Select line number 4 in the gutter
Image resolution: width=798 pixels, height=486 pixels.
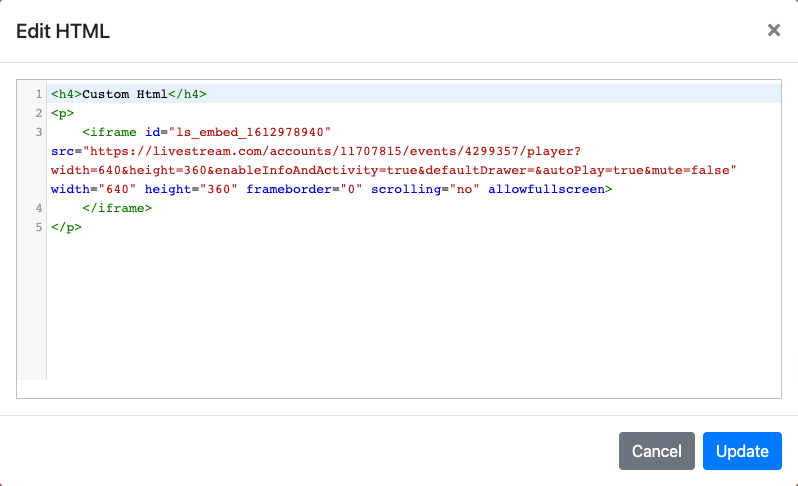(37, 208)
